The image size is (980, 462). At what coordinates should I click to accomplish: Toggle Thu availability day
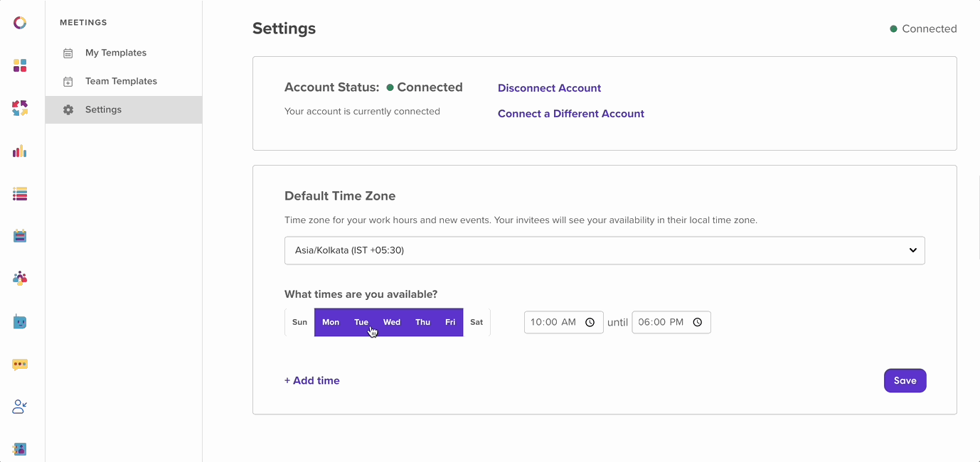(423, 323)
